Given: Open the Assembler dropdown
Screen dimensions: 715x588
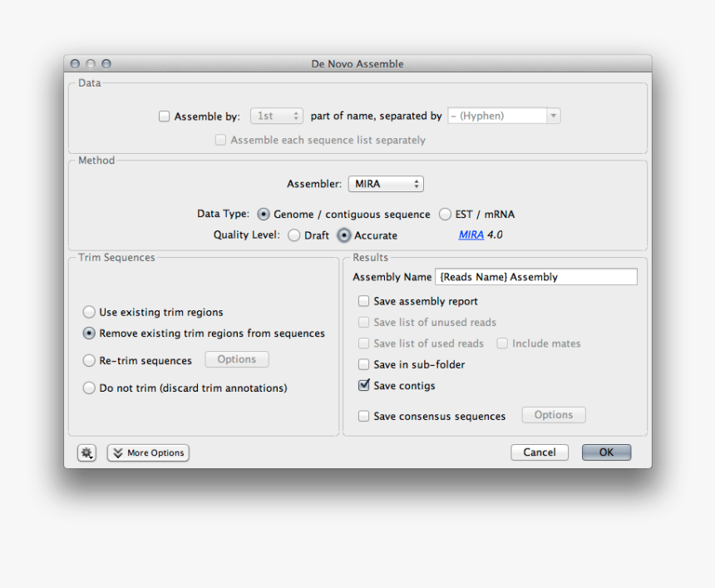Looking at the screenshot, I should [385, 184].
